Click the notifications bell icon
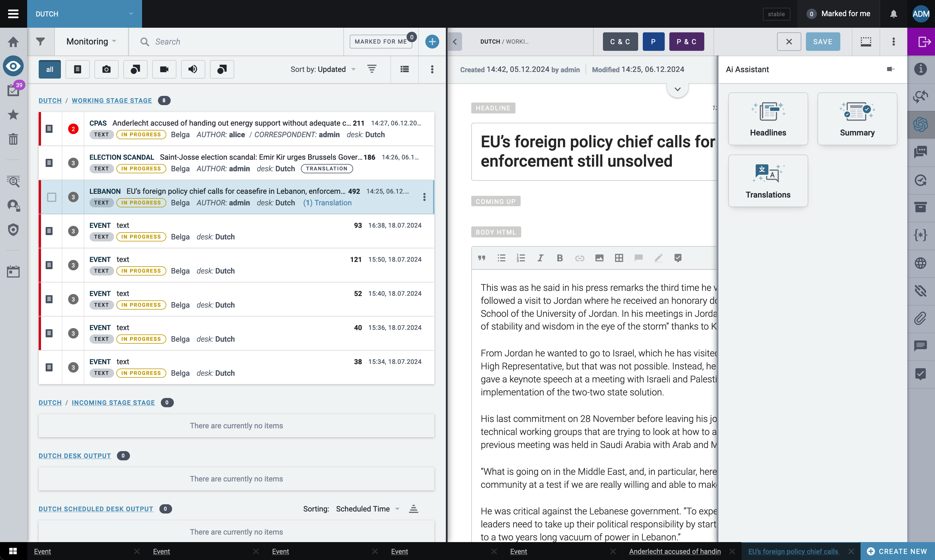This screenshot has height=560, width=935. pos(893,14)
